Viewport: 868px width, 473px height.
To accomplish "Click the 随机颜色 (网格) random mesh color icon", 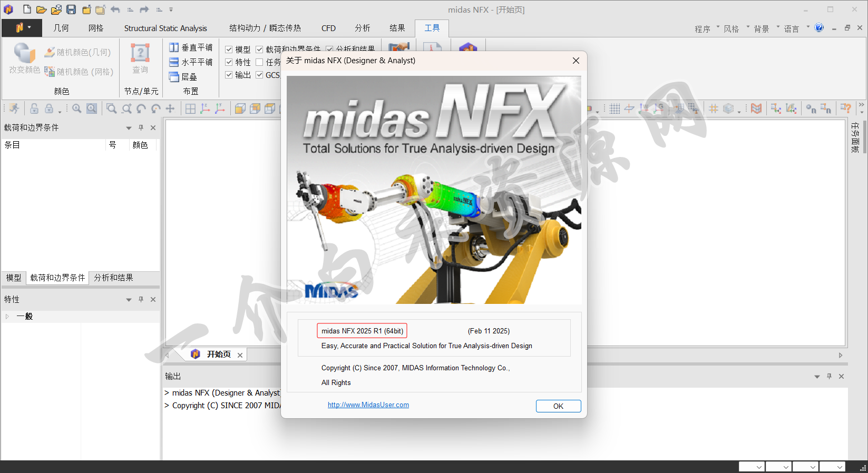I will pyautogui.click(x=50, y=72).
